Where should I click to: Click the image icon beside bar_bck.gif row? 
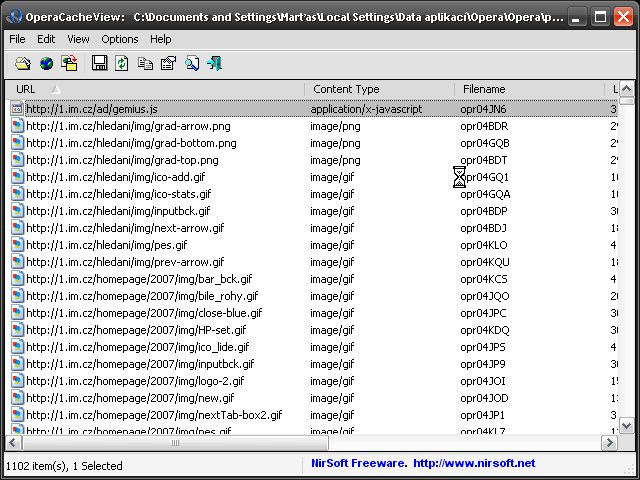click(x=17, y=279)
